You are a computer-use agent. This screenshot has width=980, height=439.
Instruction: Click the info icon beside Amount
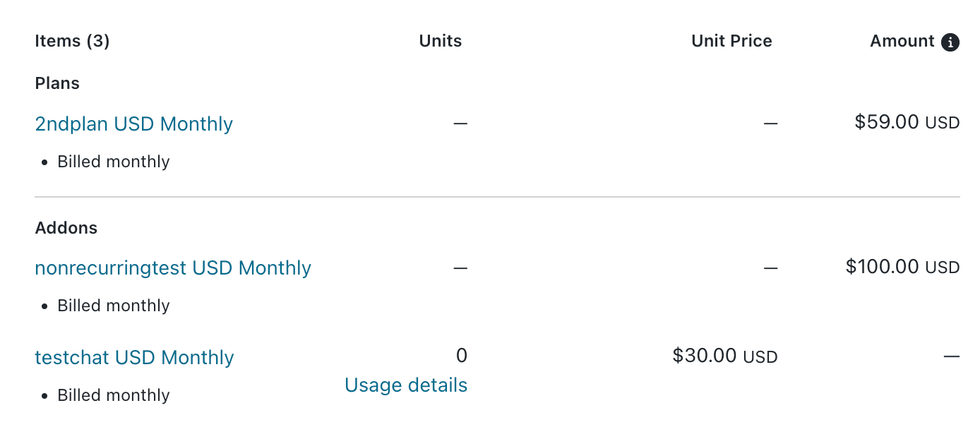950,42
